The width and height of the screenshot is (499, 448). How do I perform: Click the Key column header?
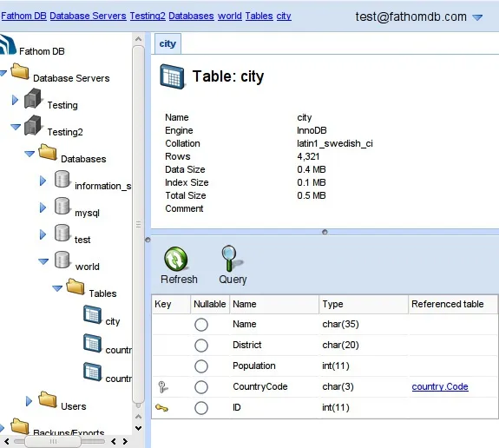click(x=171, y=304)
